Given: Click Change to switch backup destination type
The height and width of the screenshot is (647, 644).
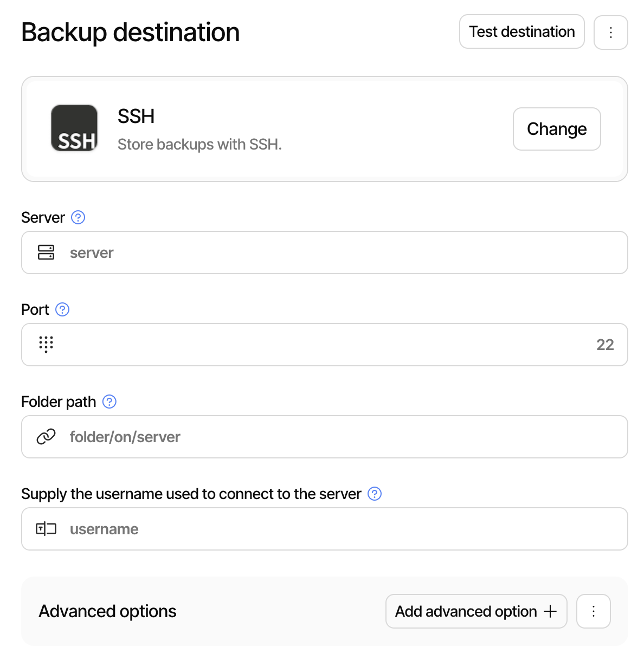Looking at the screenshot, I should coord(556,129).
